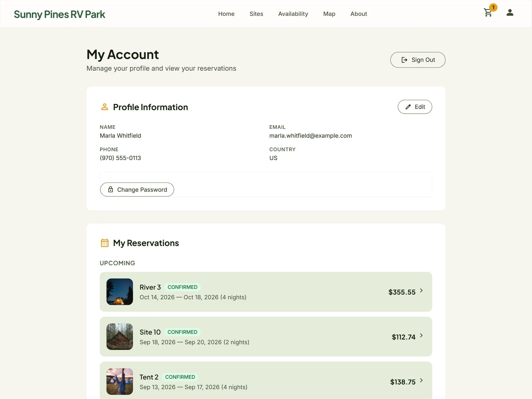This screenshot has width=532, height=399.
Task: Open Site 10 cabin thumbnail
Action: click(119, 337)
